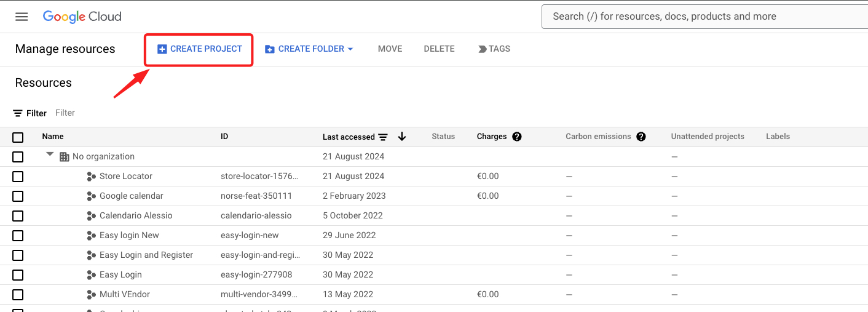The image size is (868, 312).
Task: Check the No organization row checkbox
Action: coord(18,157)
